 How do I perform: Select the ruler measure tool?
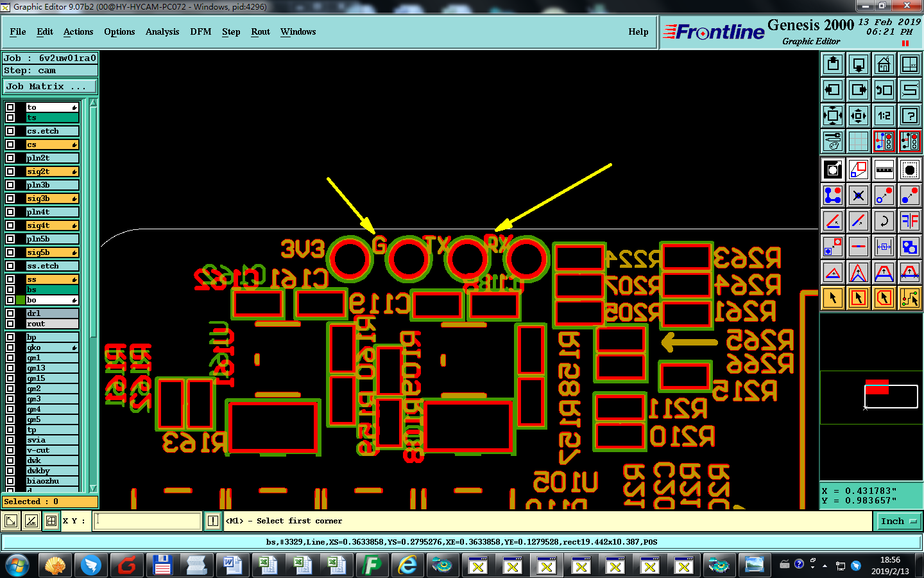point(884,170)
